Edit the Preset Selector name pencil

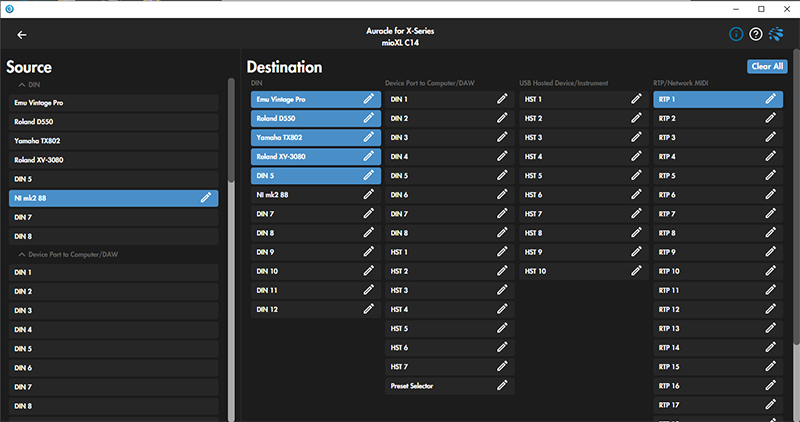coord(502,386)
